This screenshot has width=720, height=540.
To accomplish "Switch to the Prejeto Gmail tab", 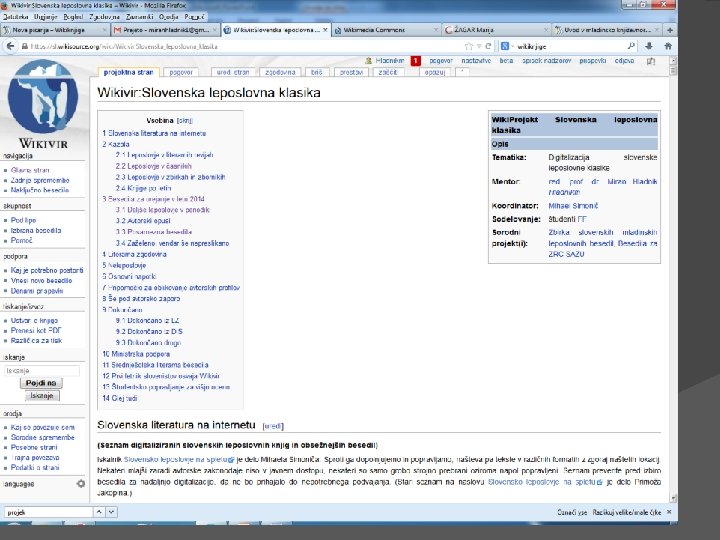I will point(165,30).
